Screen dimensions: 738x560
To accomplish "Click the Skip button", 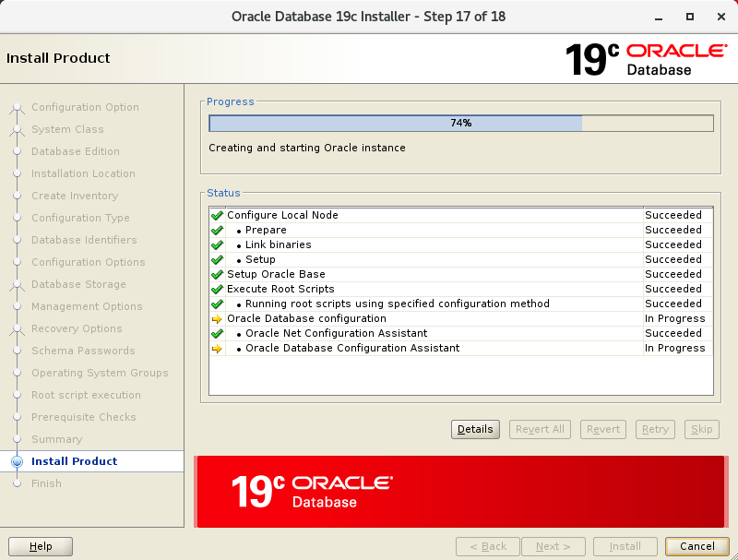I will 702,429.
